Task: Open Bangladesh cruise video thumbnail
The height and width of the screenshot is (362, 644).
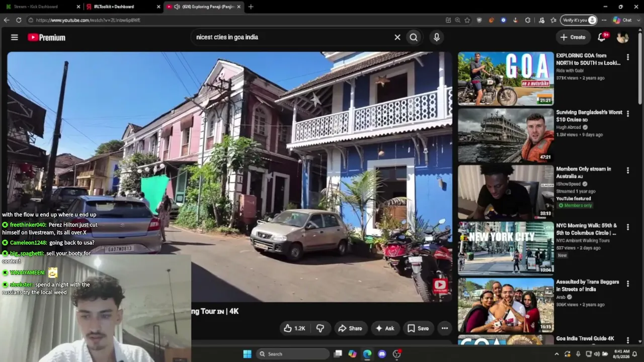Action: click(506, 135)
